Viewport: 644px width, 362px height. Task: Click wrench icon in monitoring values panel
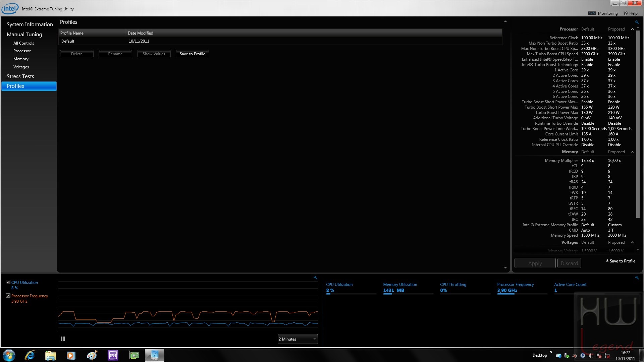[637, 278]
